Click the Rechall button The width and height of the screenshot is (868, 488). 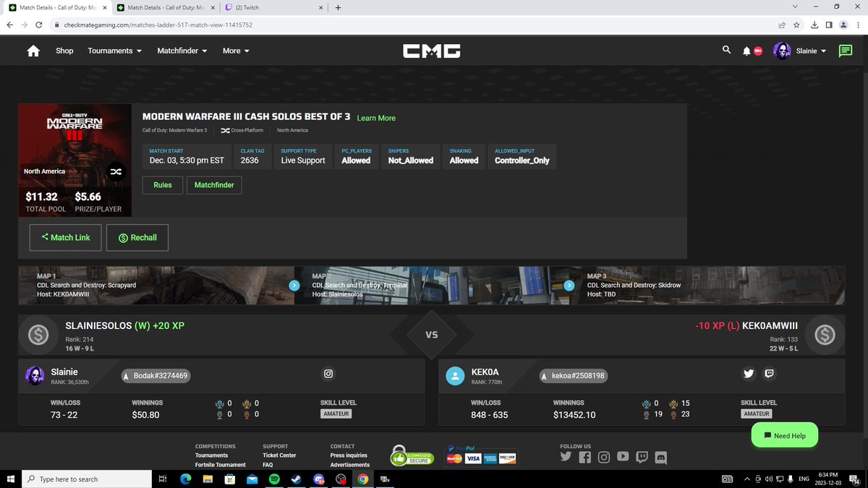pyautogui.click(x=137, y=237)
